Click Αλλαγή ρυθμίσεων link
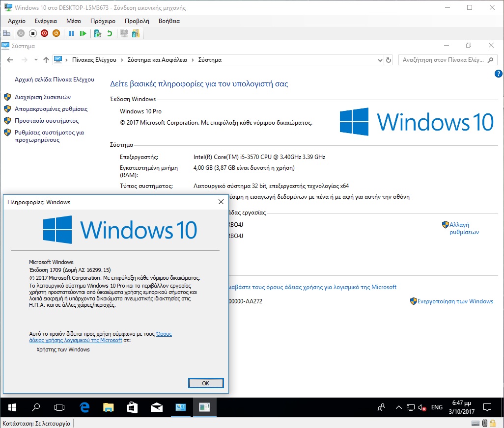The width and height of the screenshot is (504, 428). tap(464, 228)
